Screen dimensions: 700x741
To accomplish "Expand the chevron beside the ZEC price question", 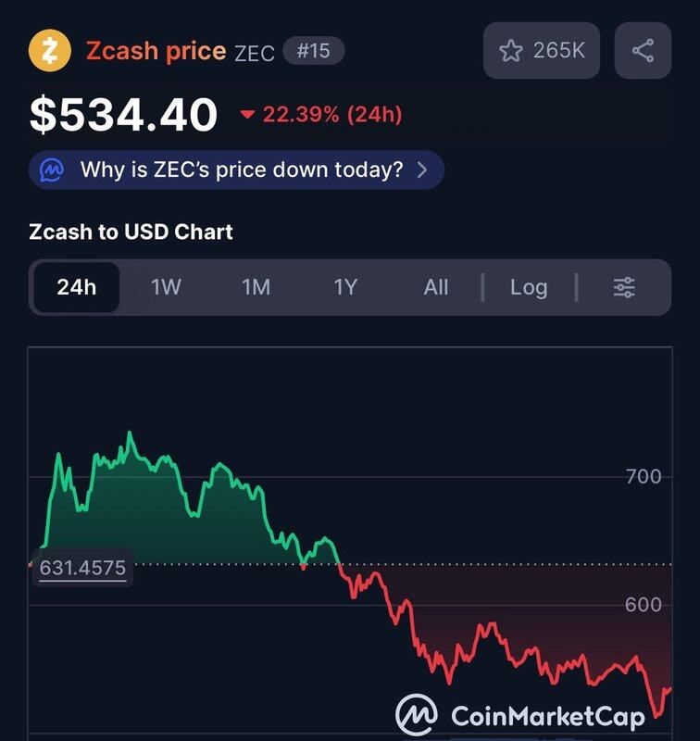I will point(422,170).
